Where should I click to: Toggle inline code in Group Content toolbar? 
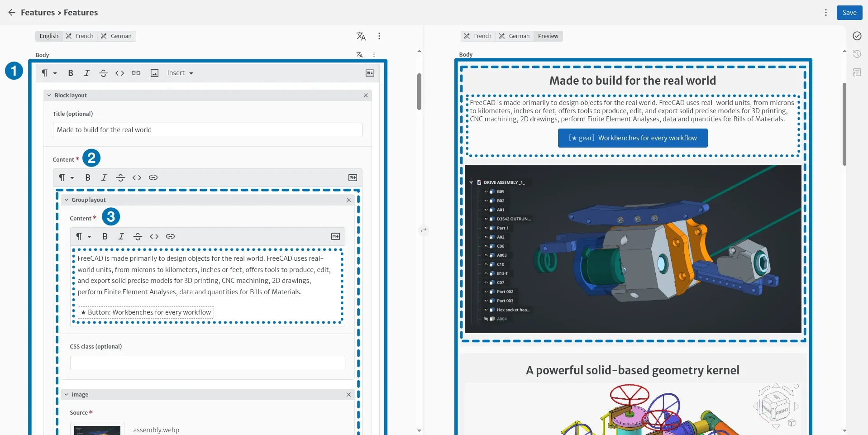(x=154, y=236)
